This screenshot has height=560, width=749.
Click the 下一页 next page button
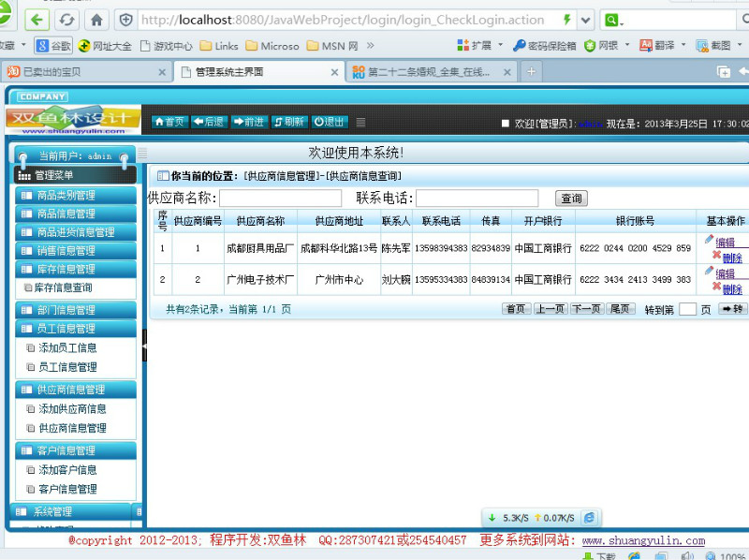(588, 309)
